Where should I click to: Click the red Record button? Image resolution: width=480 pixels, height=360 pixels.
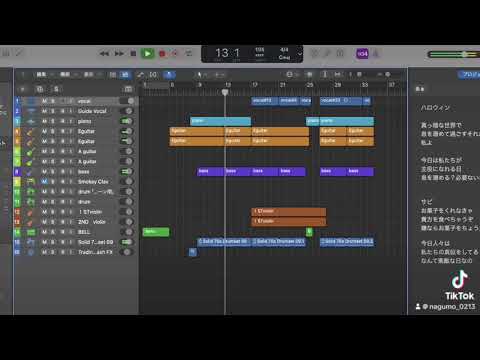[x=162, y=54]
